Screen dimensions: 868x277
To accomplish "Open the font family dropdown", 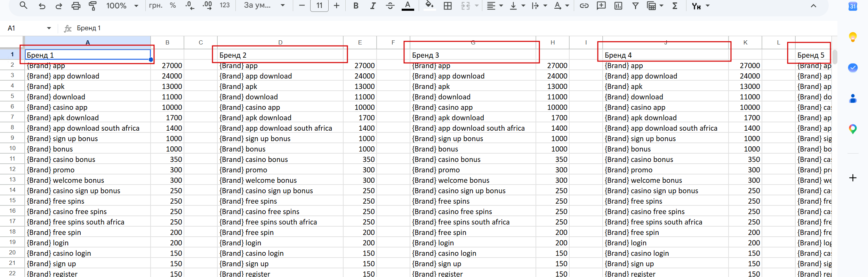I will (264, 6).
